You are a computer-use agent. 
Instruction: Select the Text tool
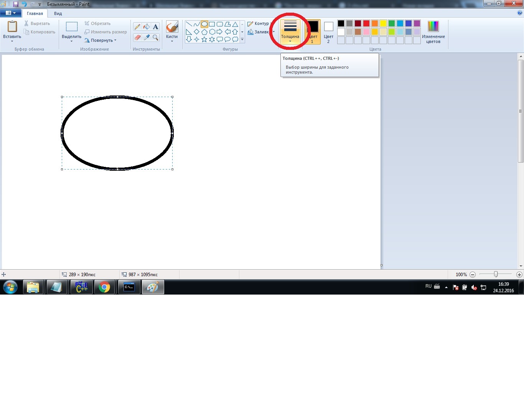155,27
